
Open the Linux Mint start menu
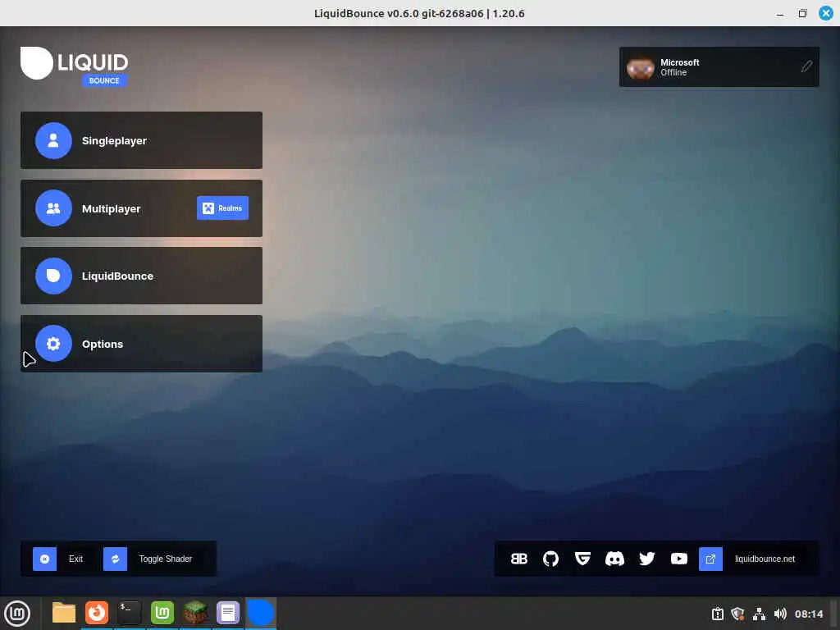pyautogui.click(x=17, y=614)
